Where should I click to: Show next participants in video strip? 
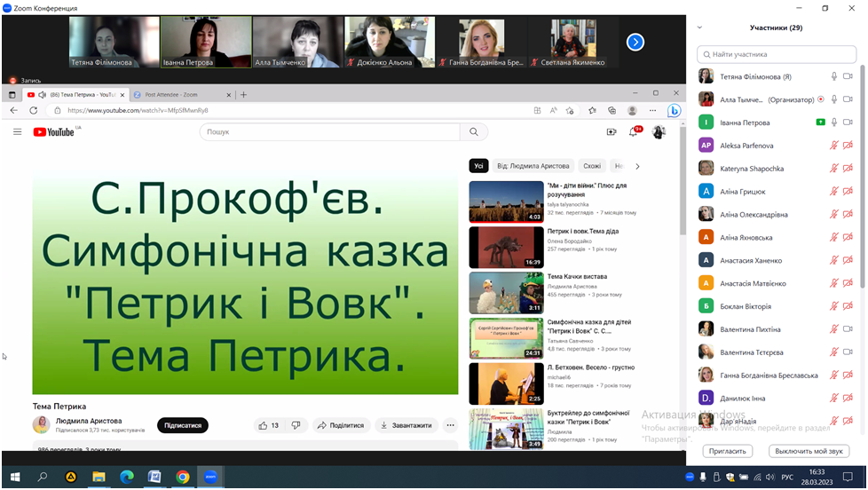635,42
